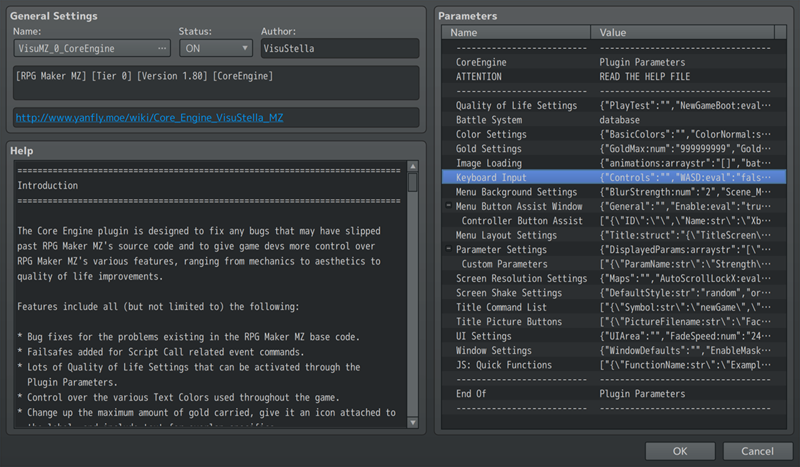
Task: Collapse the Parameter Settings tree row
Action: pos(448,249)
